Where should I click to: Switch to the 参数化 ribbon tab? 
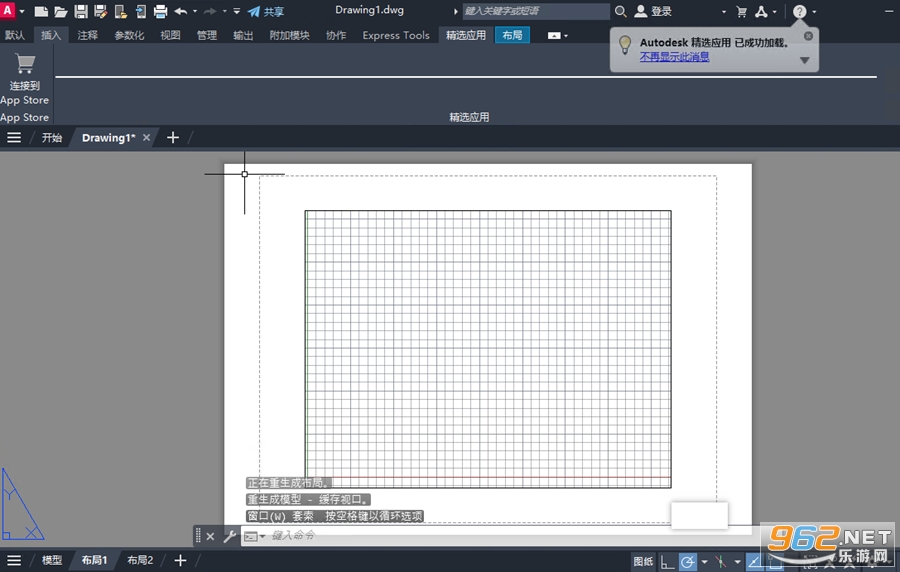[x=129, y=35]
